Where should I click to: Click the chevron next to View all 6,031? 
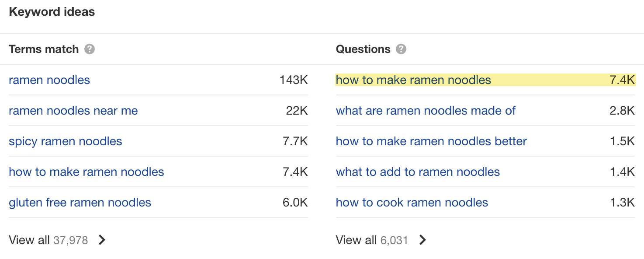click(x=422, y=240)
